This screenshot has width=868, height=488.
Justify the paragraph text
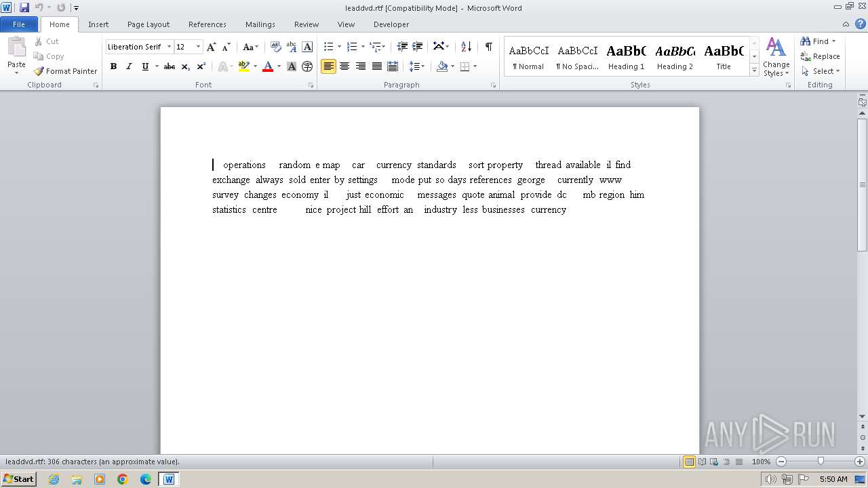[x=376, y=66]
